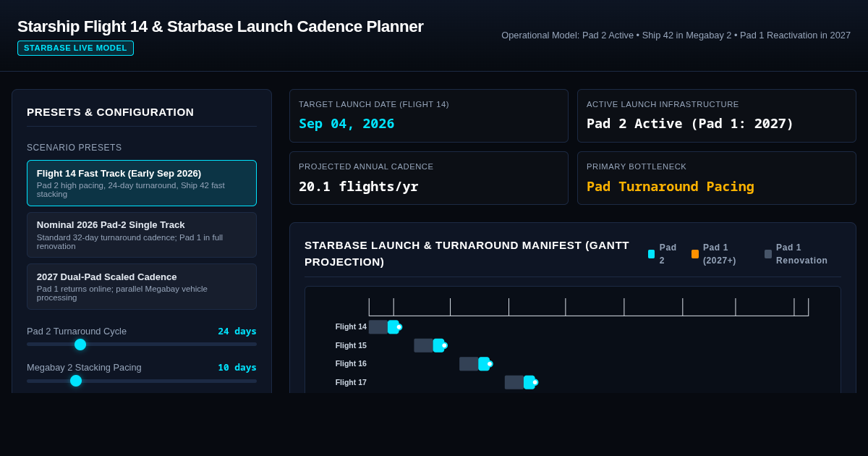Click the Sep 04, 2026 target launch date
The height and width of the screenshot is (456, 868).
click(x=346, y=124)
